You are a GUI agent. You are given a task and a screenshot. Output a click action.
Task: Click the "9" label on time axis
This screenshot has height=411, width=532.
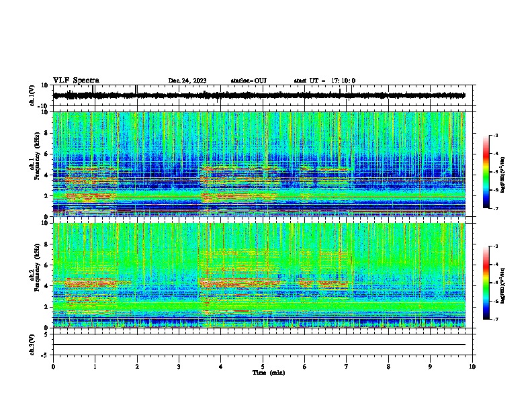430,367
